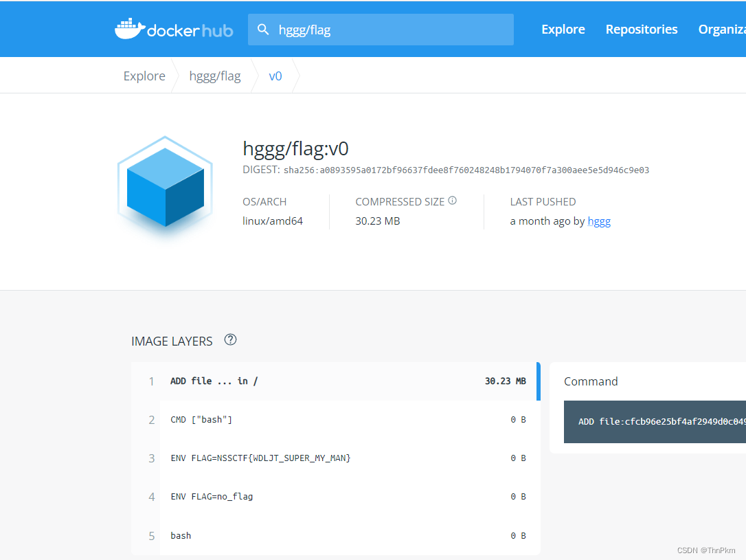The height and width of the screenshot is (560, 746).
Task: Focus the hggg/flag search field
Action: point(381,30)
